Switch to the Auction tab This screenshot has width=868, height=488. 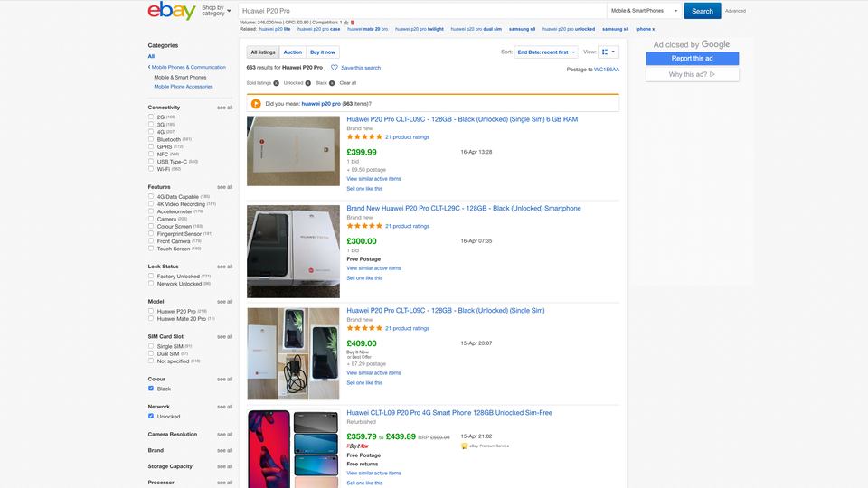click(x=293, y=52)
